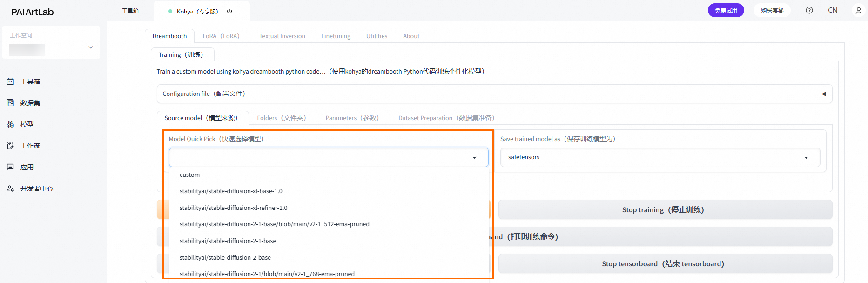Switch to the Dreambooth tab
Screen dimensions: 868x283
(x=169, y=36)
